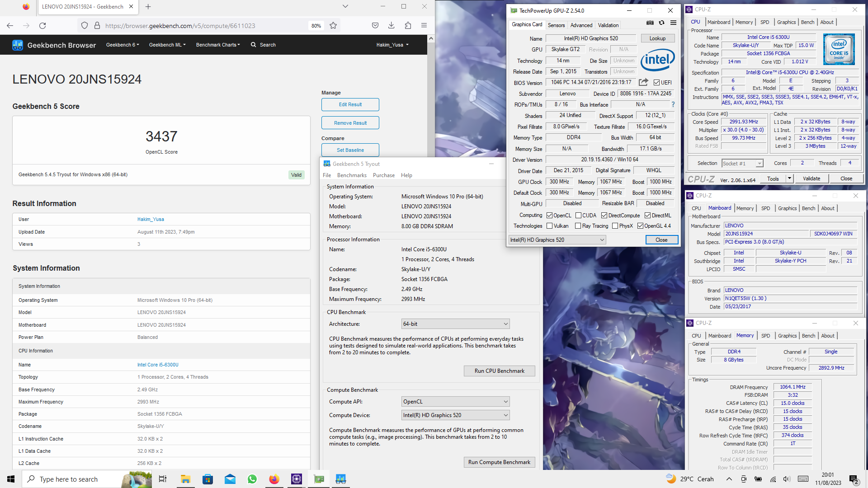Open Architecture 64-bit dropdown
The width and height of the screenshot is (868, 488).
(x=455, y=324)
